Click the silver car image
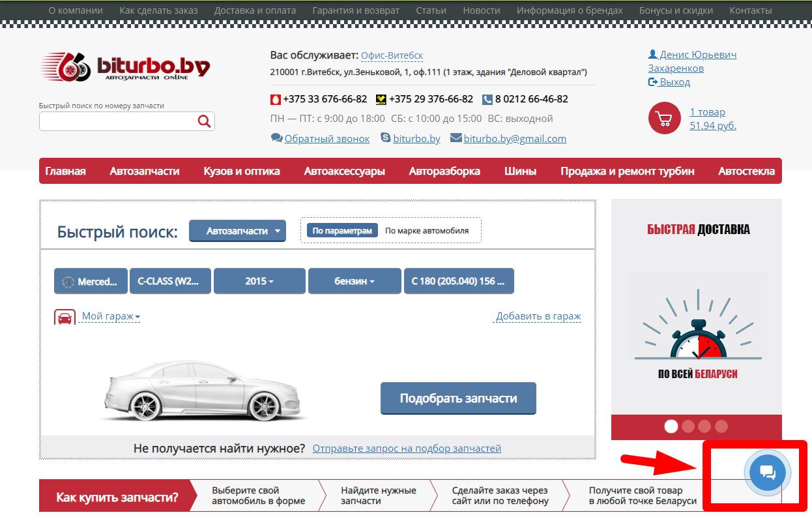This screenshot has width=812, height=517. point(205,391)
